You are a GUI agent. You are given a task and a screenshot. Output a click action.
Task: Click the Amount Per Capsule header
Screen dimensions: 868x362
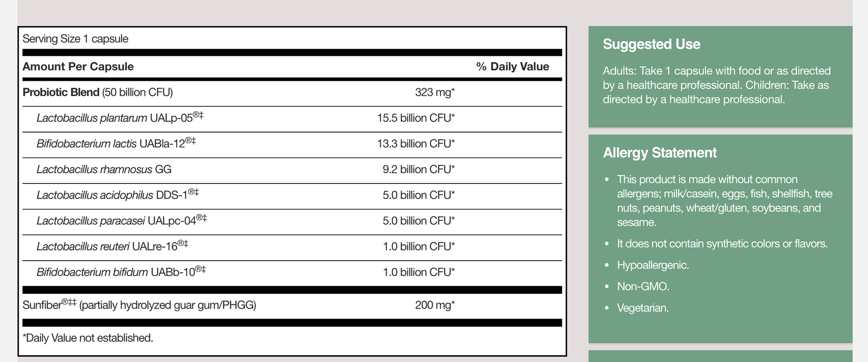[78, 67]
